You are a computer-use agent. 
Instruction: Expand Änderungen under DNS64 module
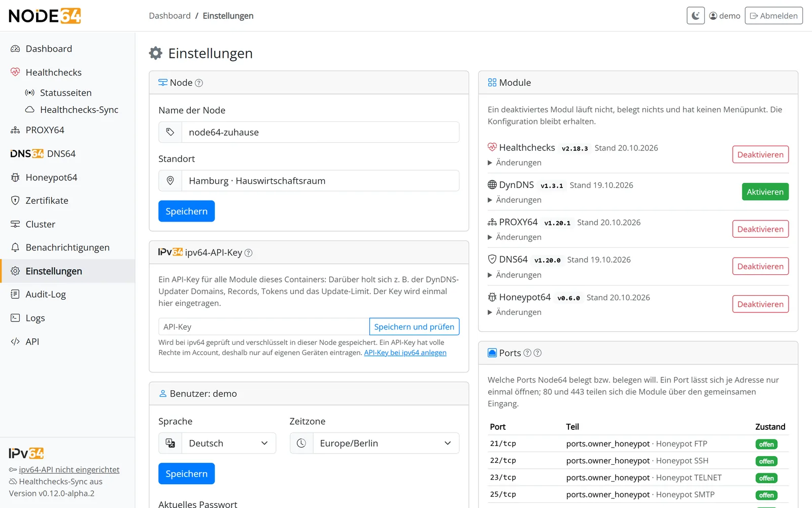tap(515, 275)
